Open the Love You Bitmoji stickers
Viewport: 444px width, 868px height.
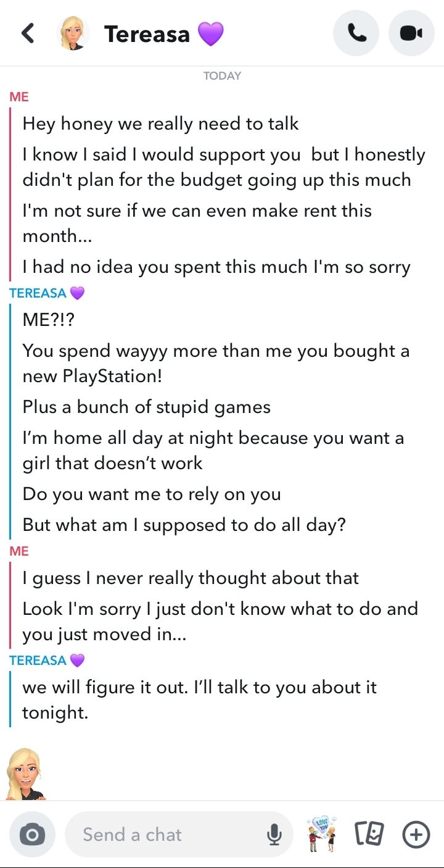[322, 835]
